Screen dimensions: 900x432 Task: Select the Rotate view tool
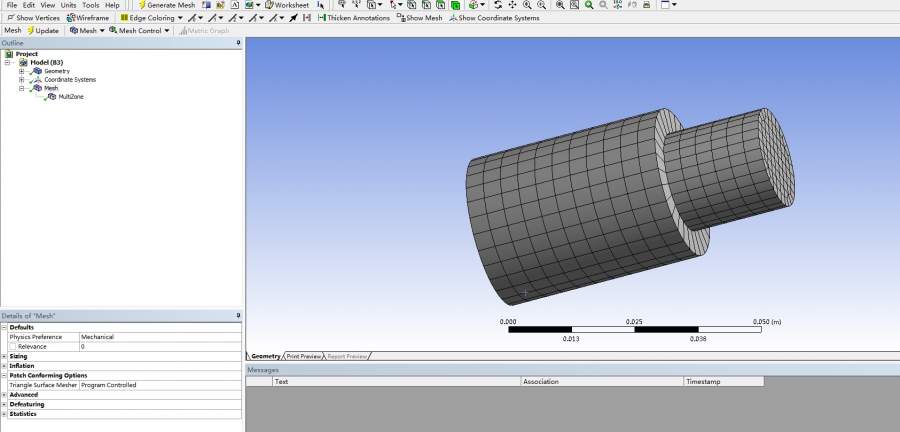click(x=497, y=5)
